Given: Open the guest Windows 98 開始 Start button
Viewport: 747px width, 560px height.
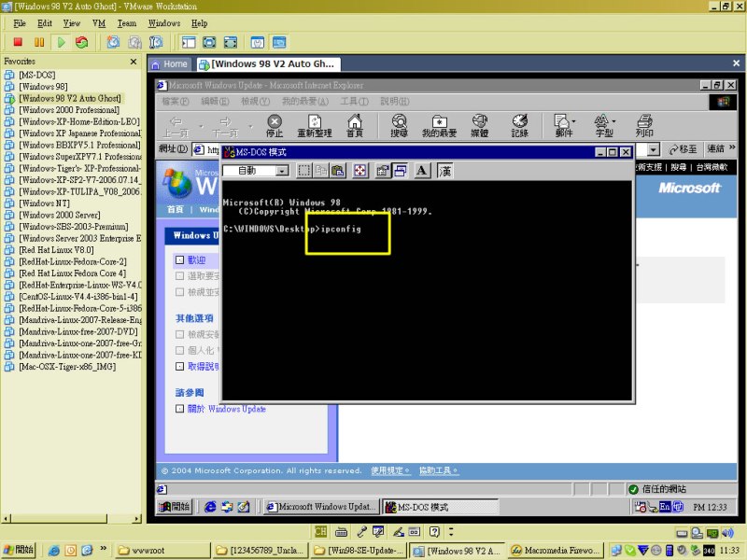Looking at the screenshot, I should coord(175,507).
